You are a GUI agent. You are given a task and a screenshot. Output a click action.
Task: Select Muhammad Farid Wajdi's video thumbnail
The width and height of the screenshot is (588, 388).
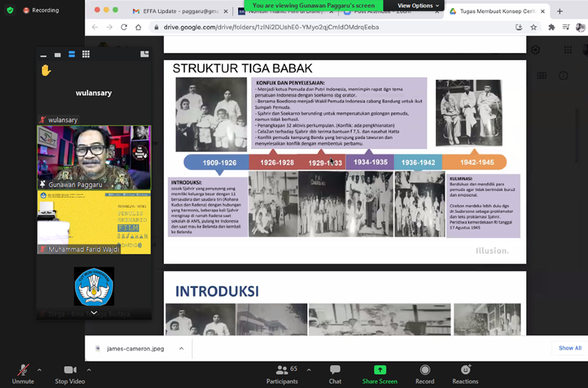point(94,223)
